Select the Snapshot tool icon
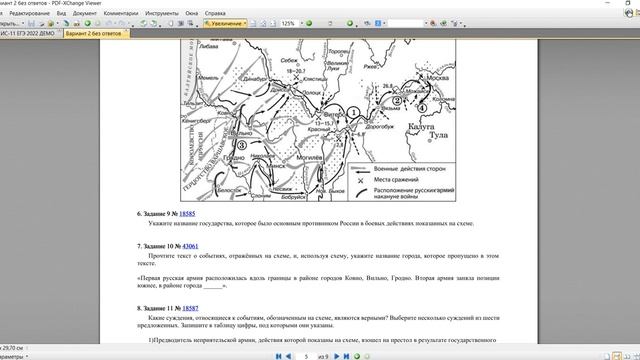Screen dimensions: 640x360 180,24
